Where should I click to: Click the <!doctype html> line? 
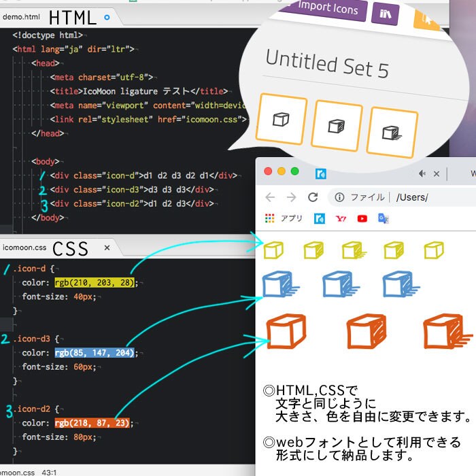[x=48, y=35]
